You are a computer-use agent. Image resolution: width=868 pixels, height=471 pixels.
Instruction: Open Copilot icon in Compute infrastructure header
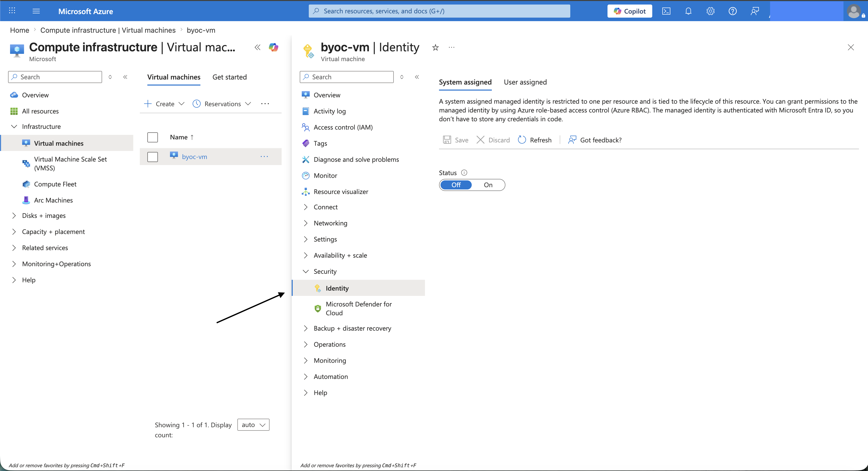[274, 47]
